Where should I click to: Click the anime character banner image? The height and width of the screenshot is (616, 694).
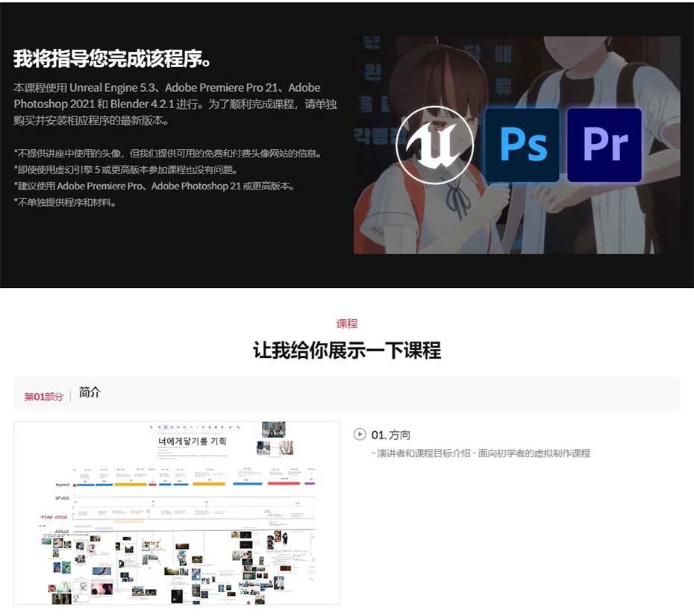pos(517,145)
